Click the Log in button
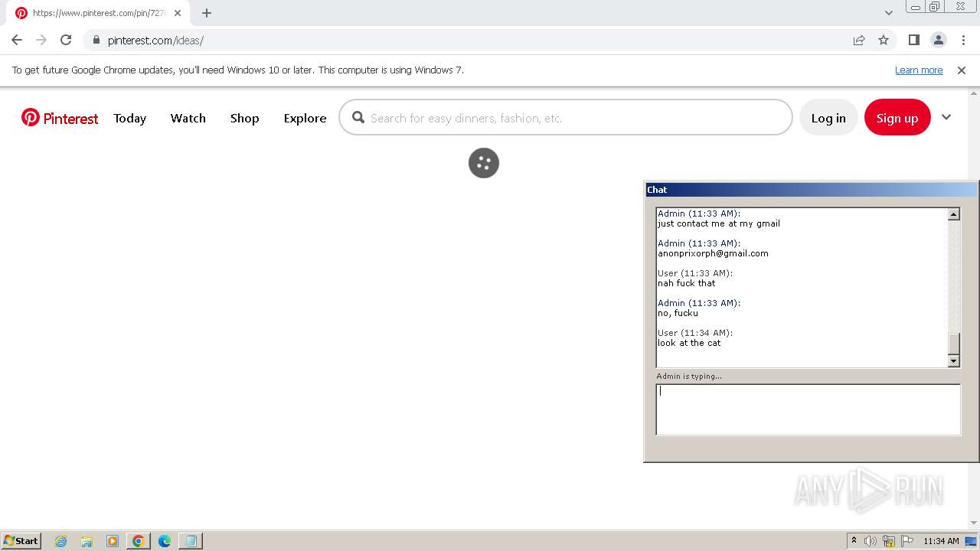The image size is (980, 551). [x=828, y=118]
